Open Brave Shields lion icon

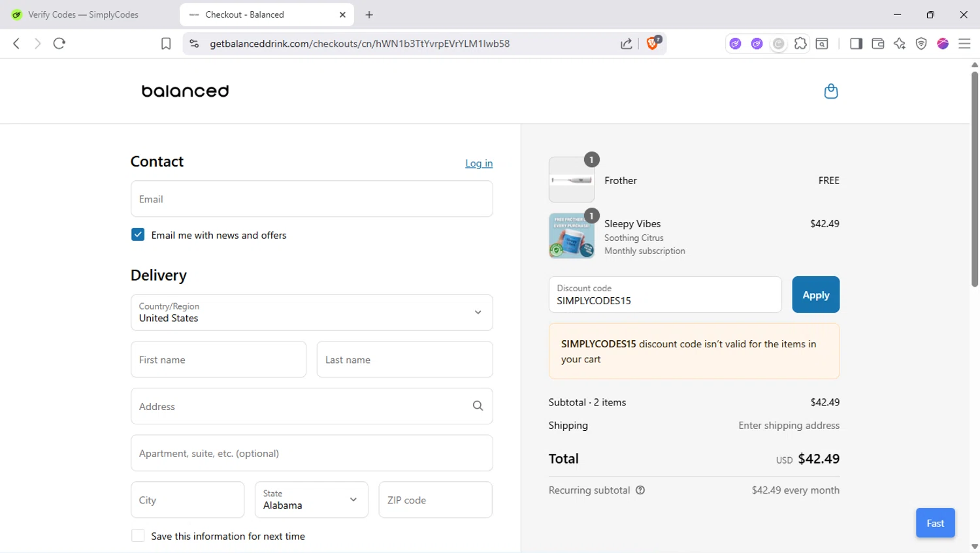653,43
